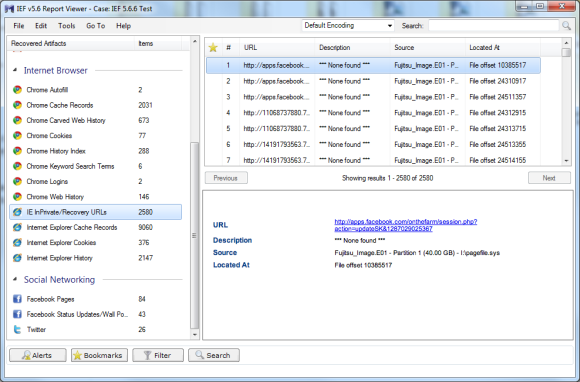
Task: Sort by the Source column header
Action: click(428, 47)
